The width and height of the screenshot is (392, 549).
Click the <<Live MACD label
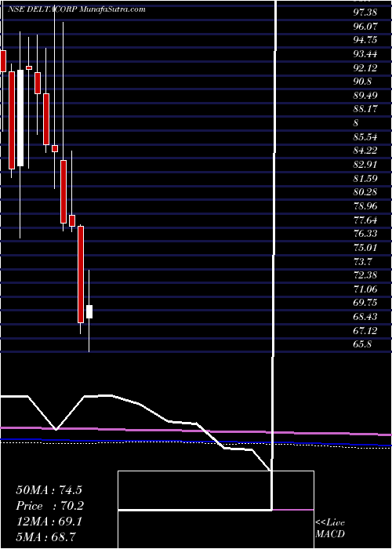click(330, 529)
